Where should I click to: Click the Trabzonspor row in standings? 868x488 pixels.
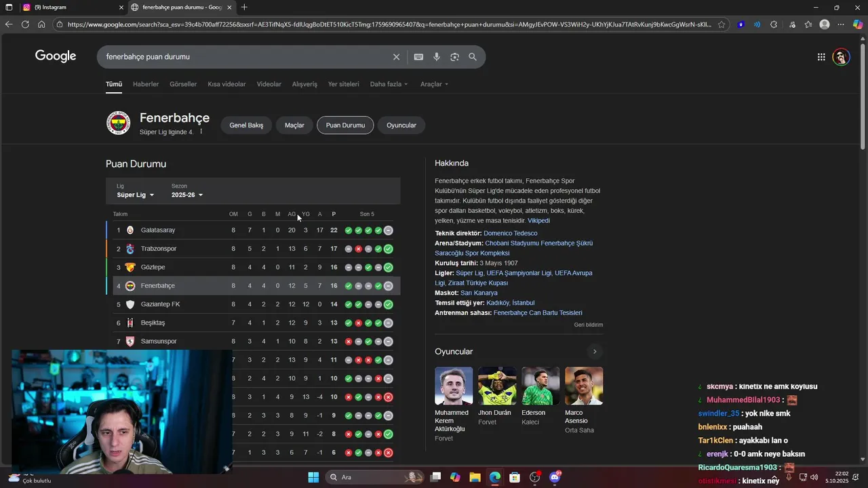(253, 249)
